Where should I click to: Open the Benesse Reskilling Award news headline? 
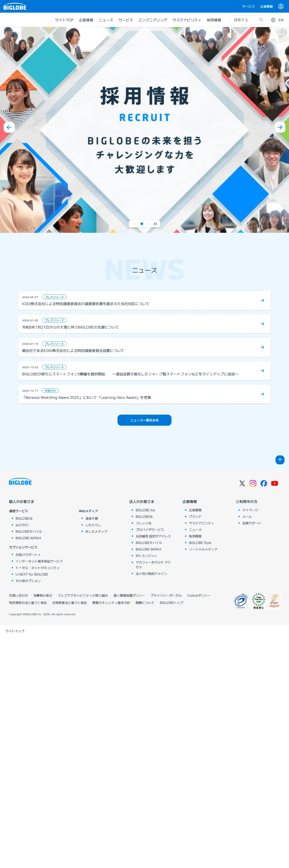86,397
